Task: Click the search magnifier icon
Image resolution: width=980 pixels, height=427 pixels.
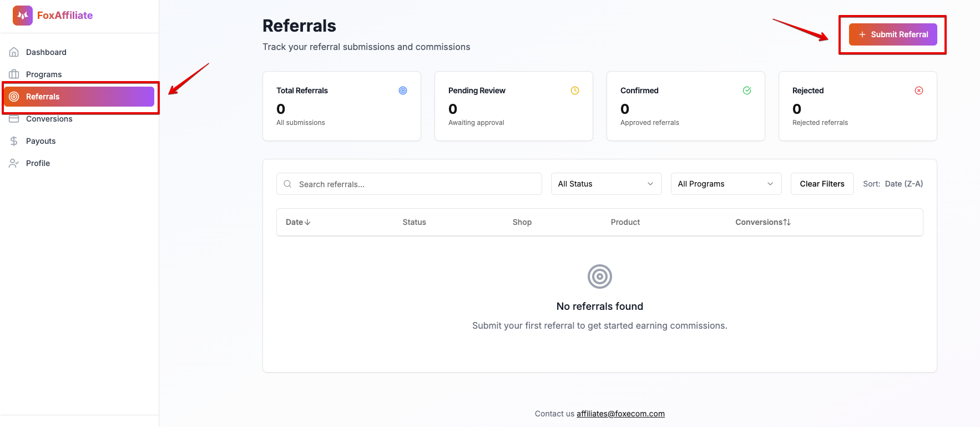Action: 287,184
